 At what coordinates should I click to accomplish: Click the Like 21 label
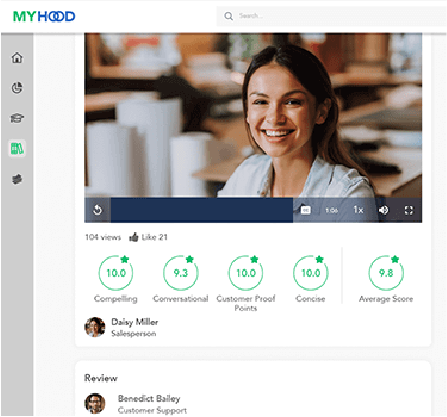tap(154, 237)
